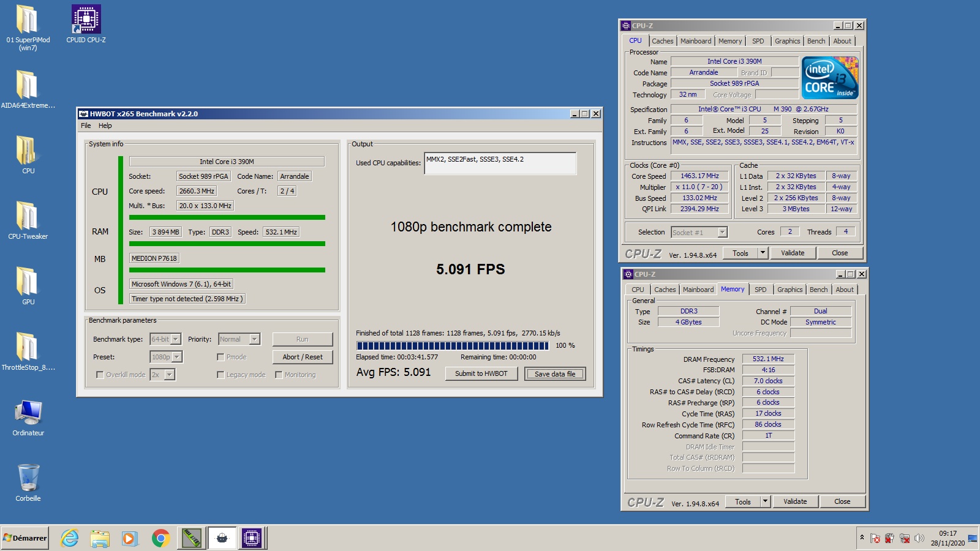This screenshot has height=551, width=980.
Task: Click the lower CPU-Z window title icon
Action: [628, 274]
